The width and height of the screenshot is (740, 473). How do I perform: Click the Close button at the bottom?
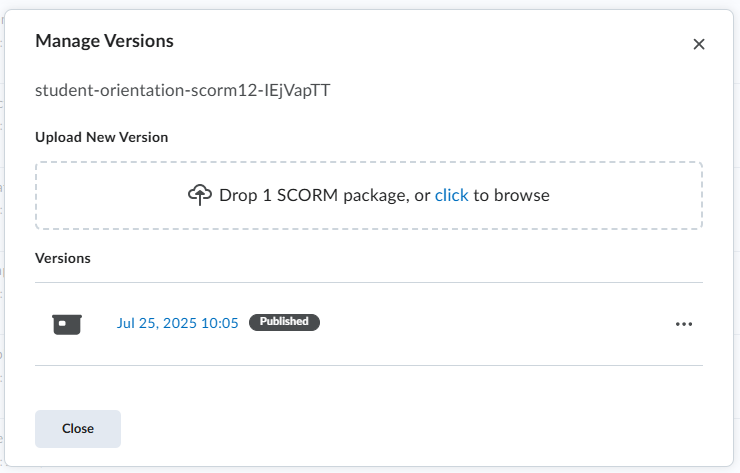pyautogui.click(x=78, y=429)
